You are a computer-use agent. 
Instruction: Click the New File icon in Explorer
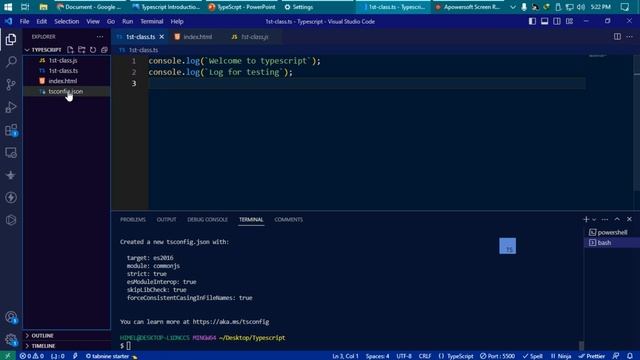click(x=70, y=50)
